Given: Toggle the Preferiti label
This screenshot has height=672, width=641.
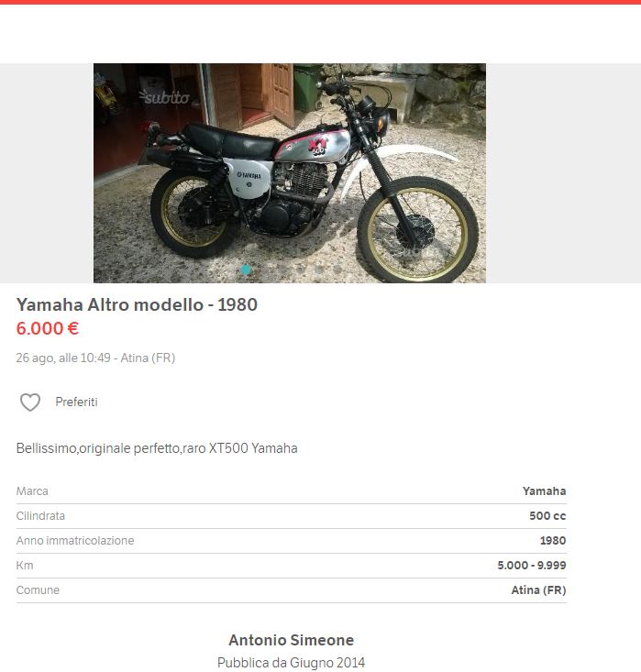Looking at the screenshot, I should (x=76, y=402).
